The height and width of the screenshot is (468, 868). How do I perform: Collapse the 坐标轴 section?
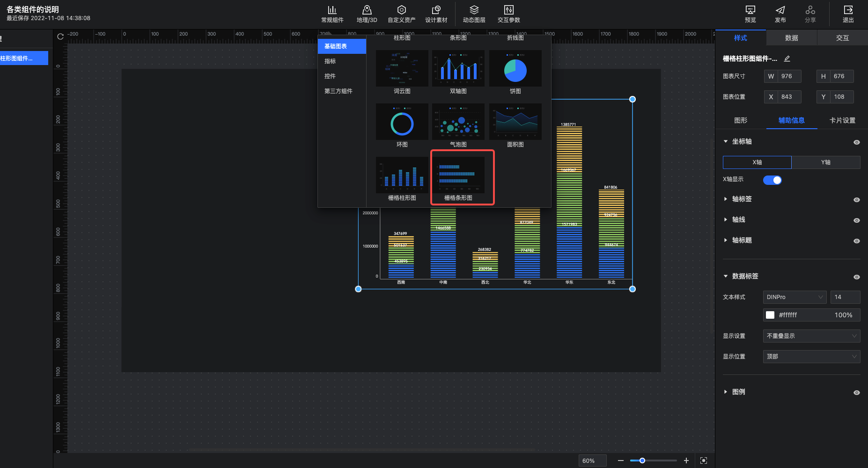pos(726,141)
